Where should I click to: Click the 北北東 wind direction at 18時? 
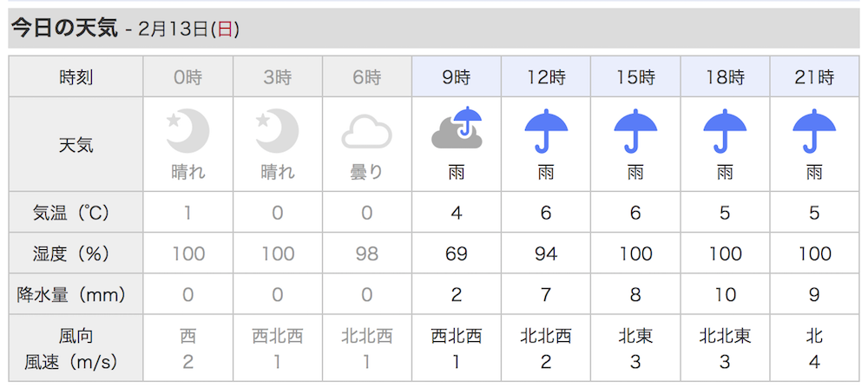725,335
